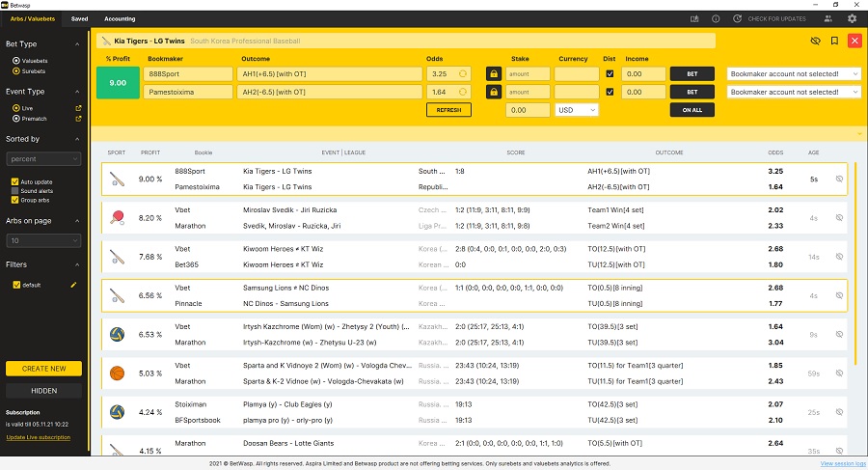Refresh Pamestoixima odds 1.64 icon
This screenshot has height=470, width=868.
point(463,92)
